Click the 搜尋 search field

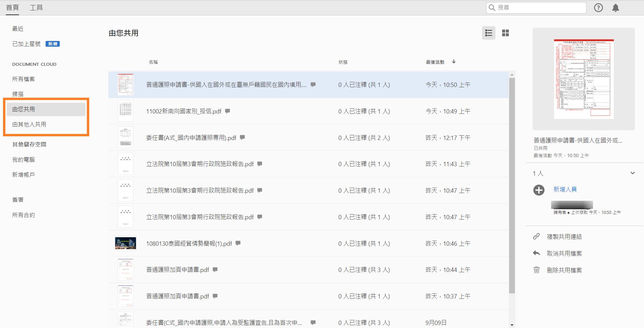click(x=536, y=8)
